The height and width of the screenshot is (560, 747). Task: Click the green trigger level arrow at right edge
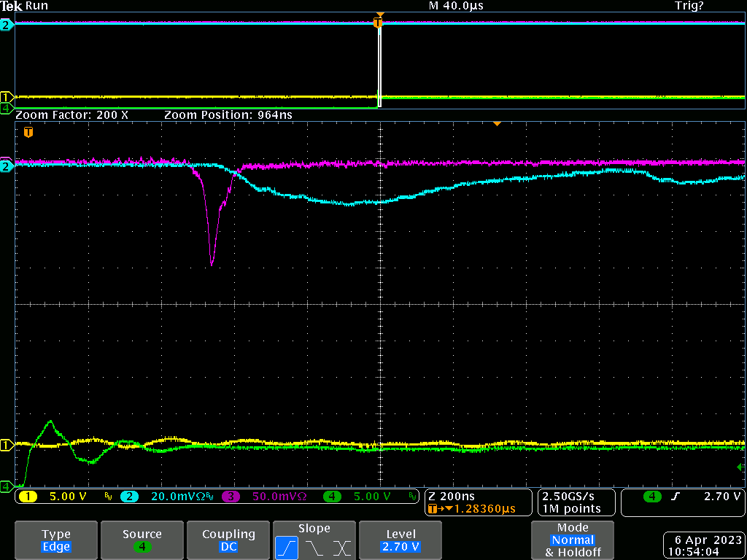pyautogui.click(x=740, y=467)
